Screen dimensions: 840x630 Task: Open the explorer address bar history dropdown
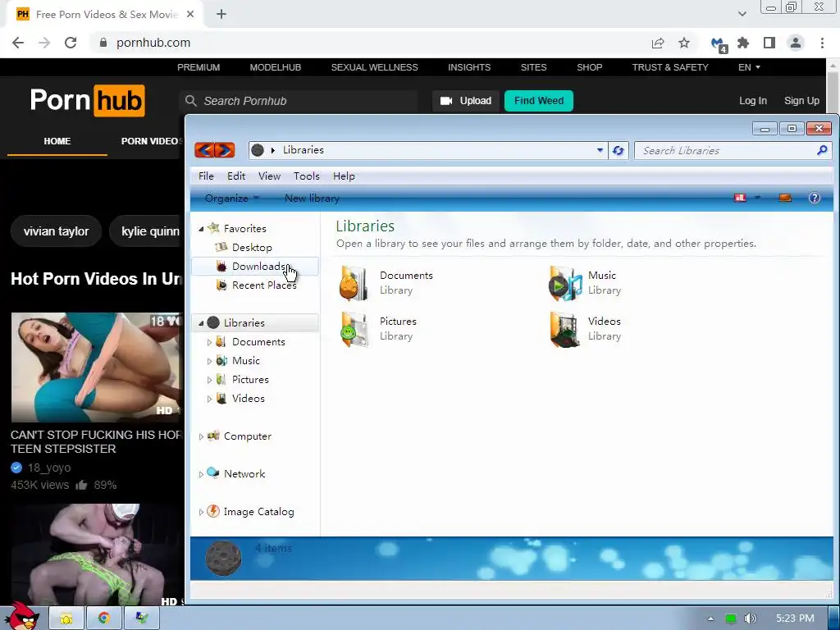click(x=600, y=151)
